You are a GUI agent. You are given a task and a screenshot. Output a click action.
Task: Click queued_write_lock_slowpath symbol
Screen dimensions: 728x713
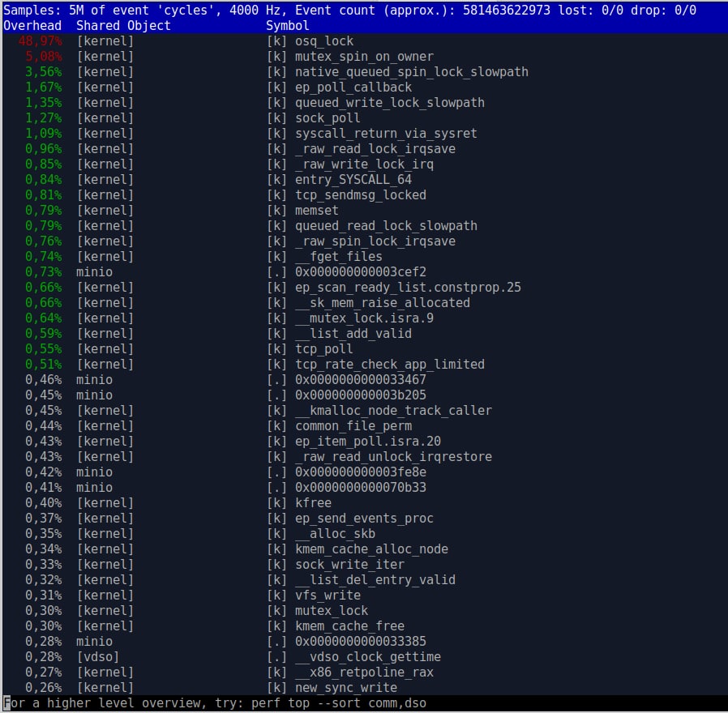point(389,103)
